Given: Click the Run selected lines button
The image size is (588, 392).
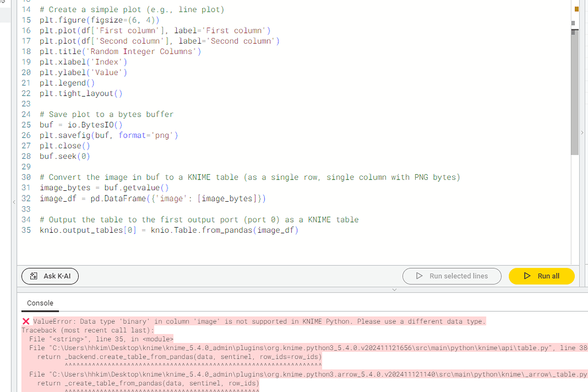Looking at the screenshot, I should [452, 276].
